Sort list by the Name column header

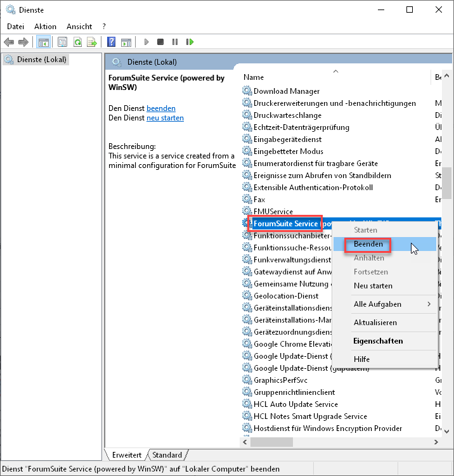pos(254,77)
